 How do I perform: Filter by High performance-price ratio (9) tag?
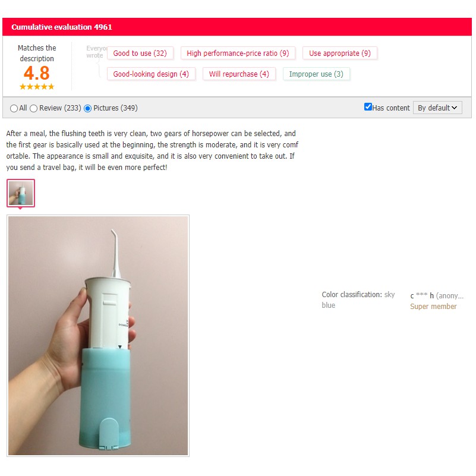[238, 53]
